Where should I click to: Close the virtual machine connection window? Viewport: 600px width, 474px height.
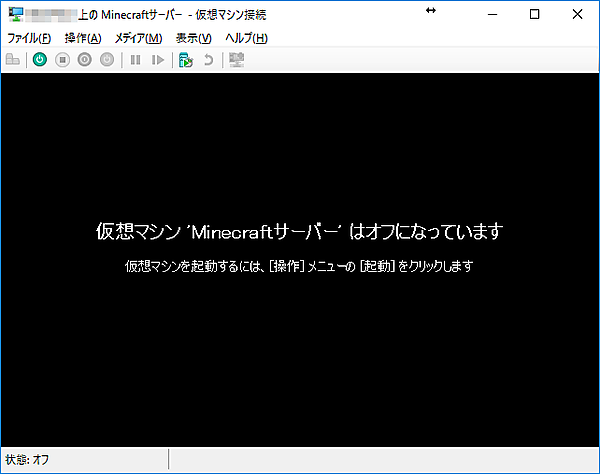coord(577,15)
